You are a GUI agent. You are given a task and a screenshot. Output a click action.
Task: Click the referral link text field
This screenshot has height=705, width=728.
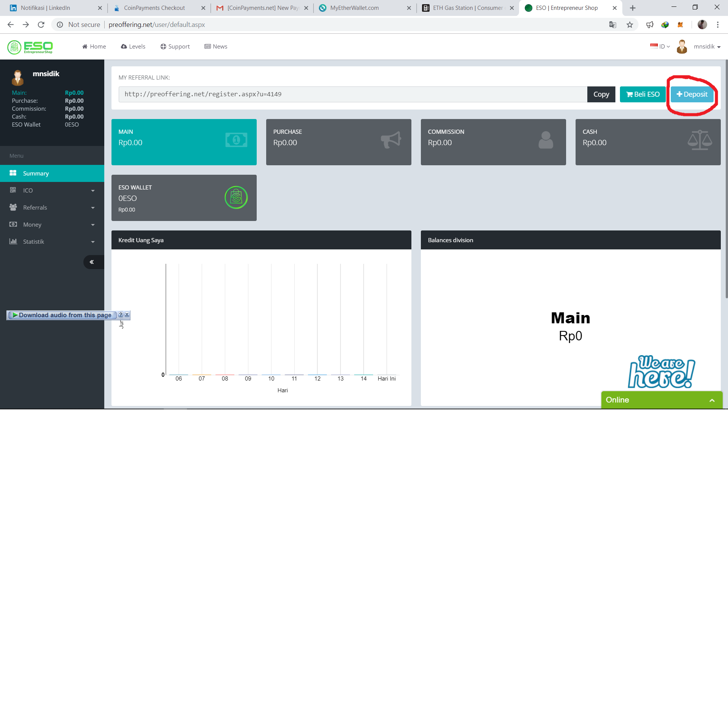point(353,94)
